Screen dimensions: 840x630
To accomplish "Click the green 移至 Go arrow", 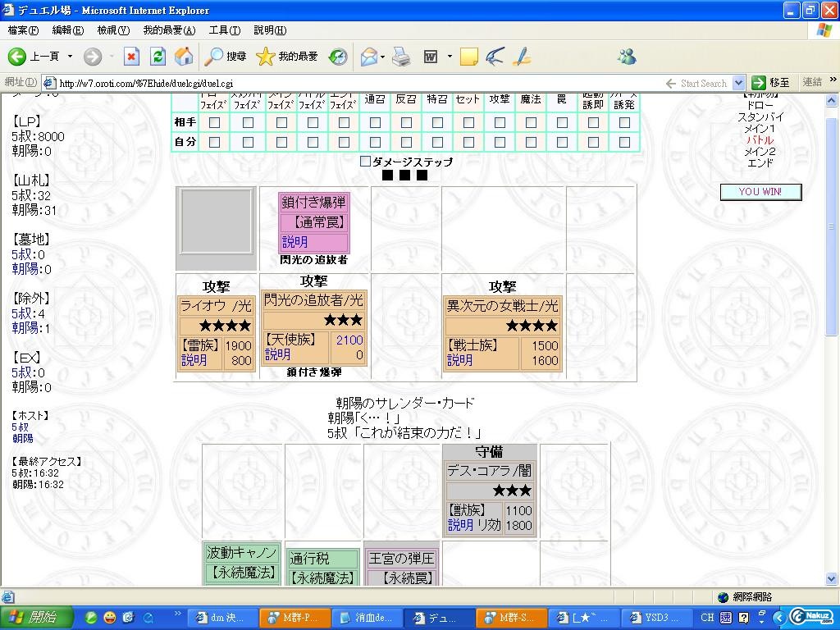I will click(x=758, y=83).
